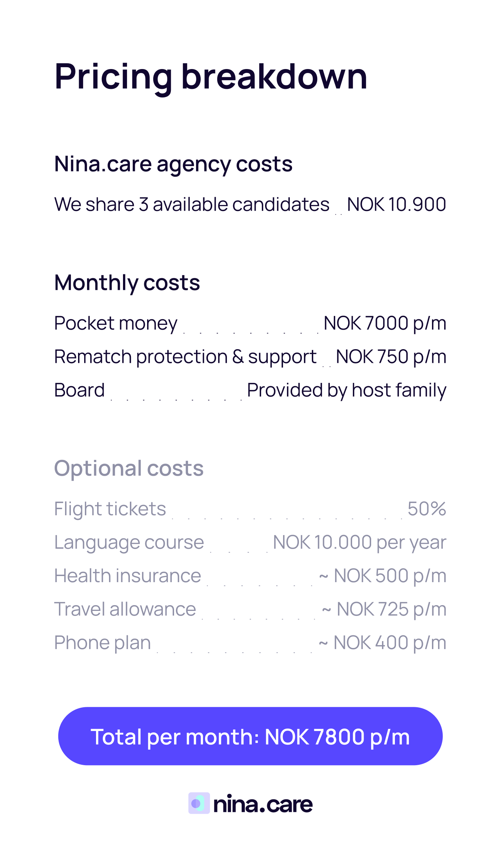Click the NOK 10.900 agency price
Image resolution: width=501 pixels, height=868 pixels.
396,205
